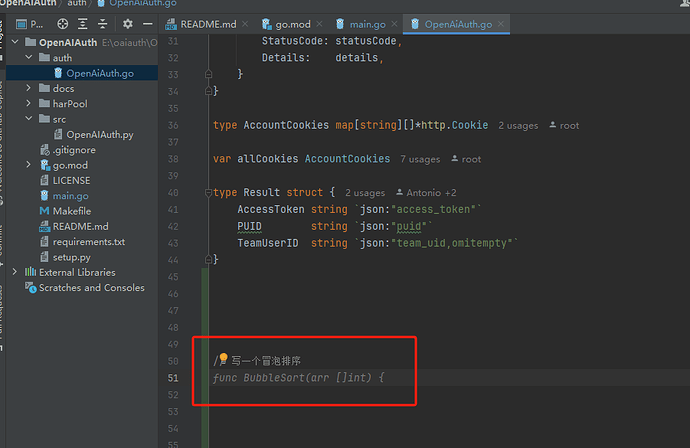Hide the project tool window
The width and height of the screenshot is (690, 448).
[148, 24]
